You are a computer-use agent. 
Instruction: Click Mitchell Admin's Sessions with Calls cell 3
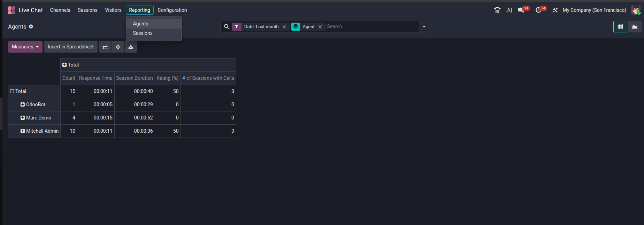pyautogui.click(x=208, y=131)
